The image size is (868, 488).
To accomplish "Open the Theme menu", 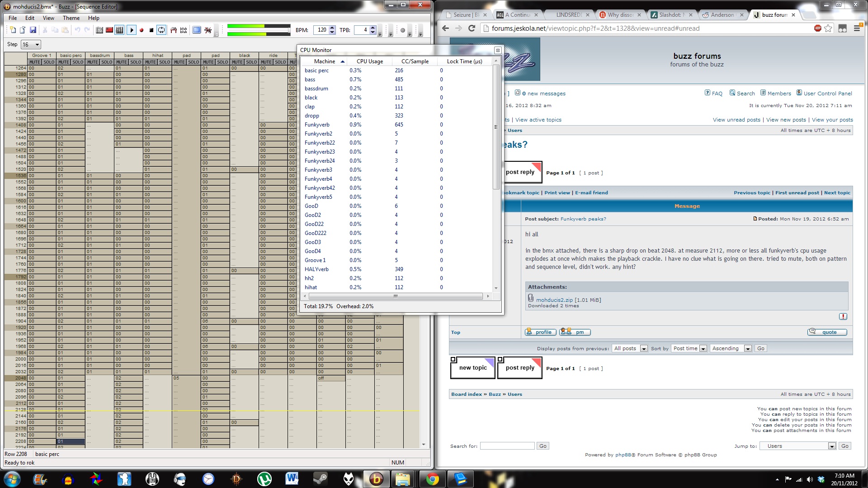I will coord(71,18).
